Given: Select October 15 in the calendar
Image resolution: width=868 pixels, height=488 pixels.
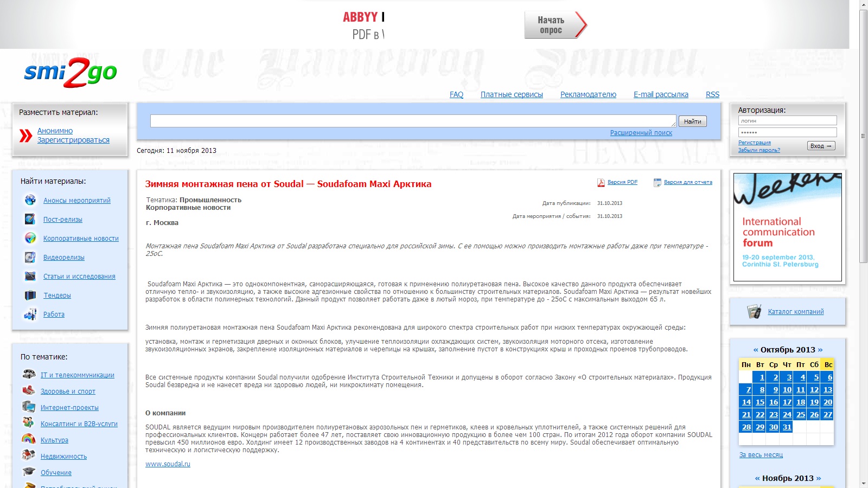Looking at the screenshot, I should click(x=760, y=402).
